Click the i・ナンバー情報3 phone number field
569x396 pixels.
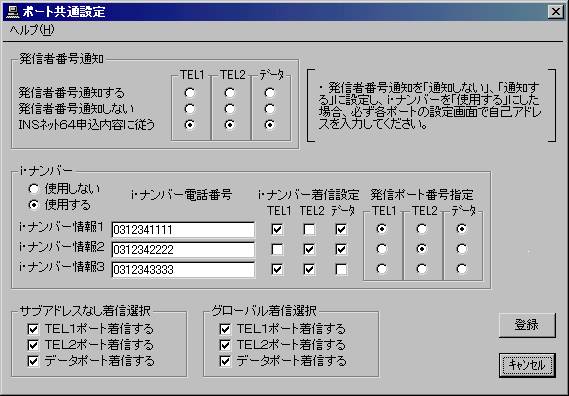(x=183, y=270)
